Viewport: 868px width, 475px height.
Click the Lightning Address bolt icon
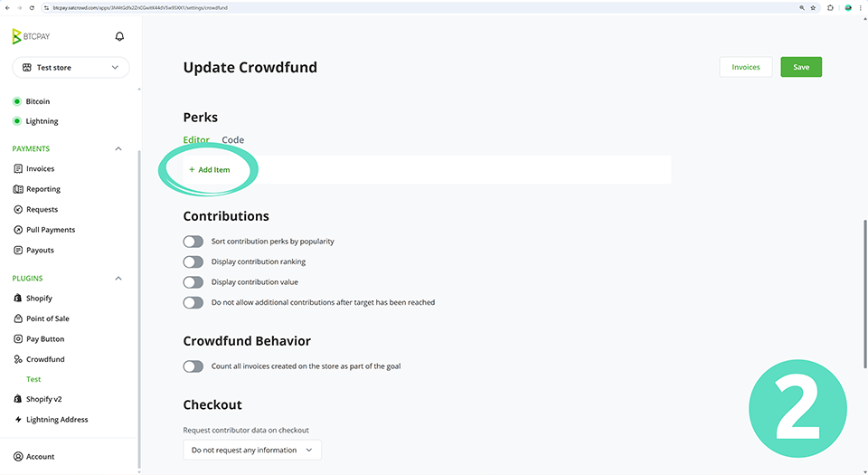[18, 420]
